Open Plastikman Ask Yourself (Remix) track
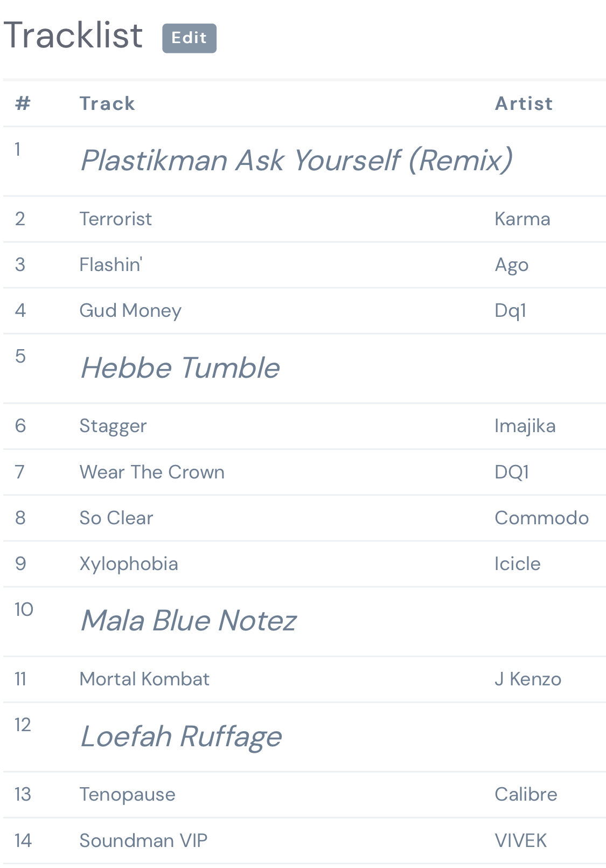Screen dimensions: 606x868 coord(296,161)
